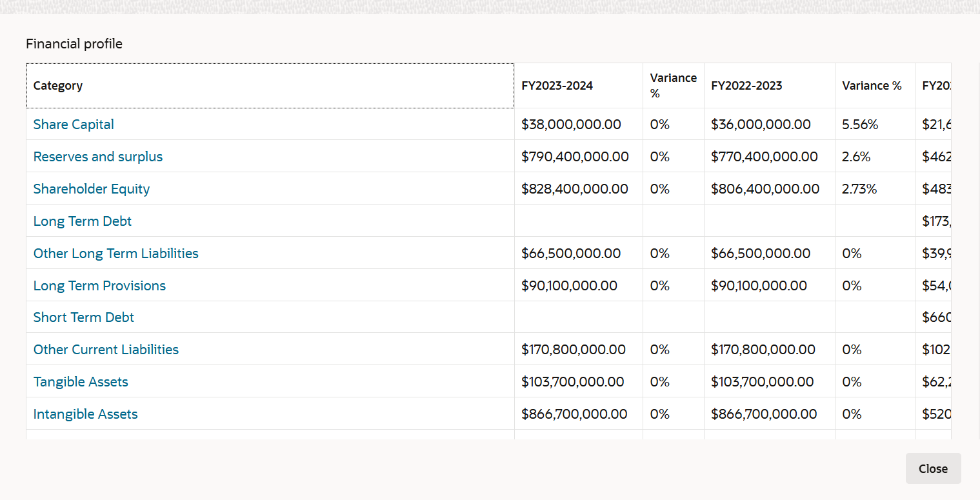980x500 pixels.
Task: Open the Long Term Provisions link
Action: [99, 286]
